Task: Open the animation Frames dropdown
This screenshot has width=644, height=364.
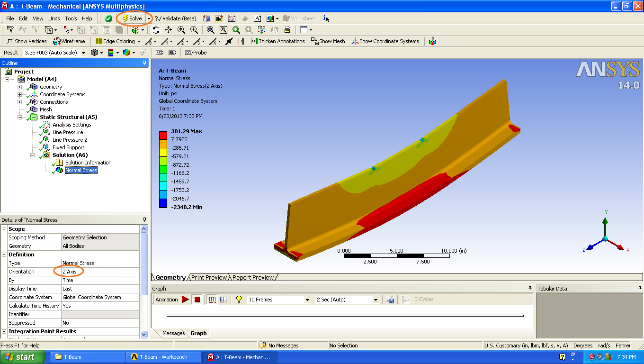Action: [307, 300]
